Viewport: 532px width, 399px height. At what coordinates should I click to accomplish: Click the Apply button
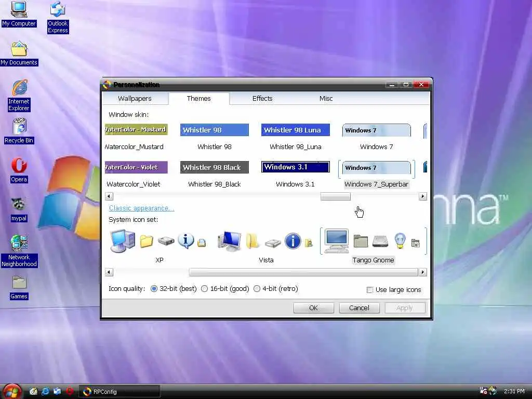405,308
